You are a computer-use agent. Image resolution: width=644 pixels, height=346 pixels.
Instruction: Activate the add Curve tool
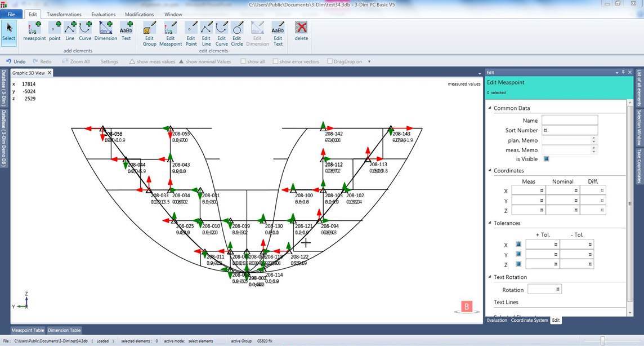pos(85,30)
